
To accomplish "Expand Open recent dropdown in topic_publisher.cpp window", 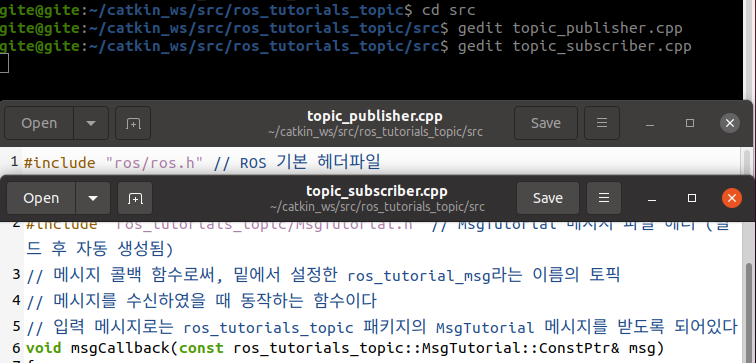I will 91,123.
